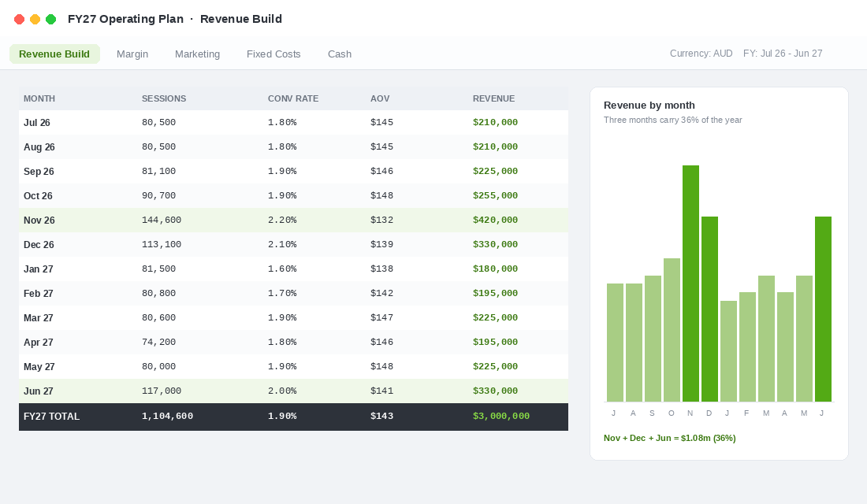Select the Apr 27 row label
Viewport: 867px width, 504px height.
click(x=38, y=342)
